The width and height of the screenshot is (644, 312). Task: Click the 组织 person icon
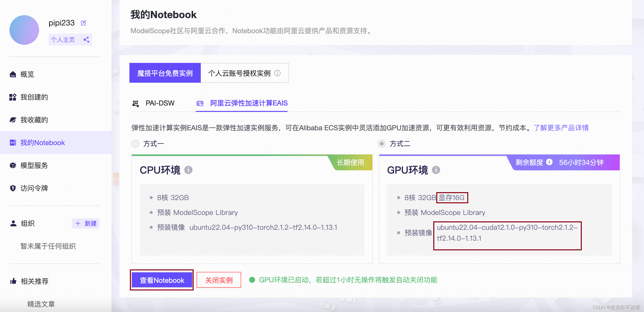click(x=13, y=223)
